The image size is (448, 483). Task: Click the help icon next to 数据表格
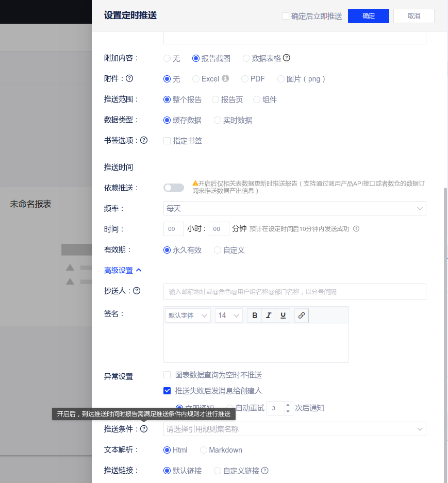pyautogui.click(x=287, y=58)
